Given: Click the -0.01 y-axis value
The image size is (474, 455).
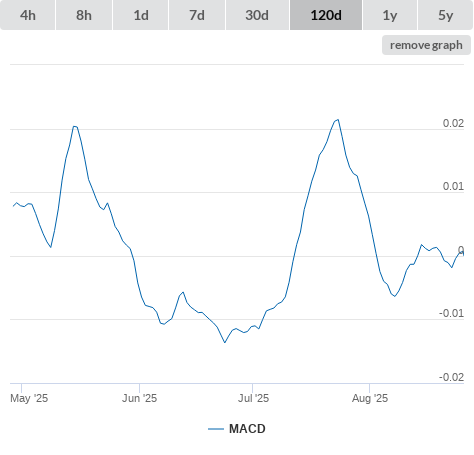Looking at the screenshot, I should (451, 313).
